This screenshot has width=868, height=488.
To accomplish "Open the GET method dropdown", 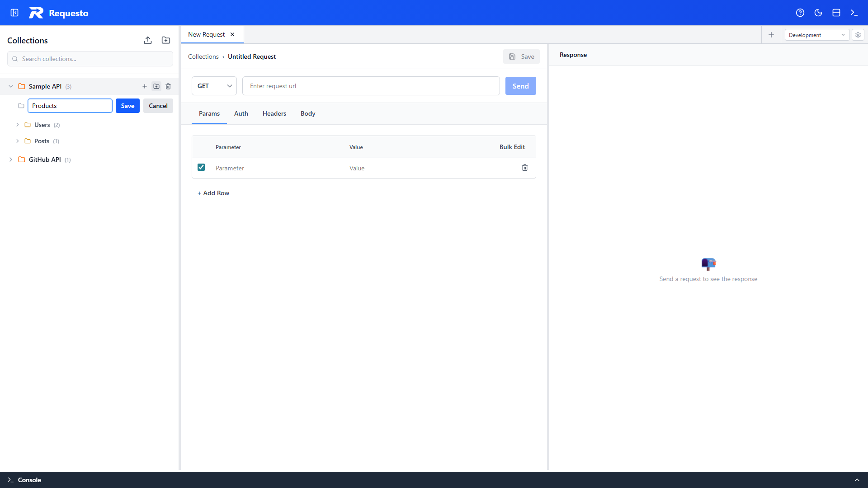I will coord(214,86).
